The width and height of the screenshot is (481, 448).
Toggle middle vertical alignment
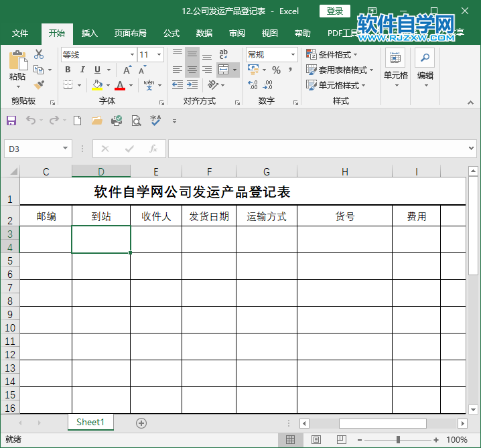[192, 54]
